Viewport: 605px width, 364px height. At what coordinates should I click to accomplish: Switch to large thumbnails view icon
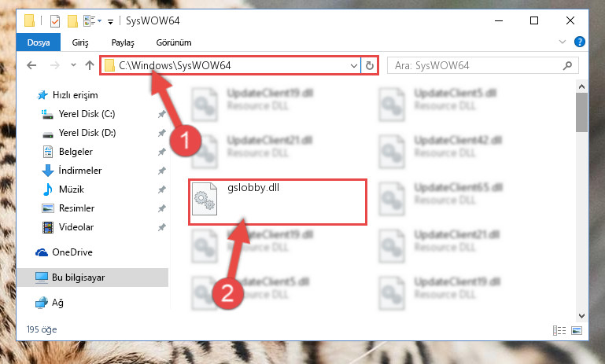point(577,330)
